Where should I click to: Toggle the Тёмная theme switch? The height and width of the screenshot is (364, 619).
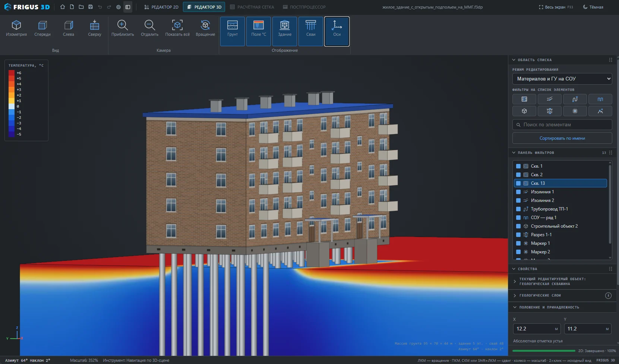[593, 7]
